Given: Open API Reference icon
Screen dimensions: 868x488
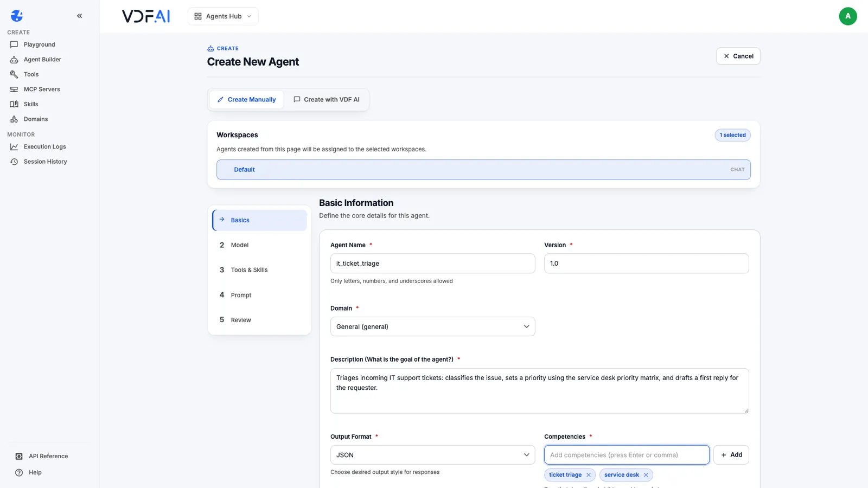Looking at the screenshot, I should point(19,457).
